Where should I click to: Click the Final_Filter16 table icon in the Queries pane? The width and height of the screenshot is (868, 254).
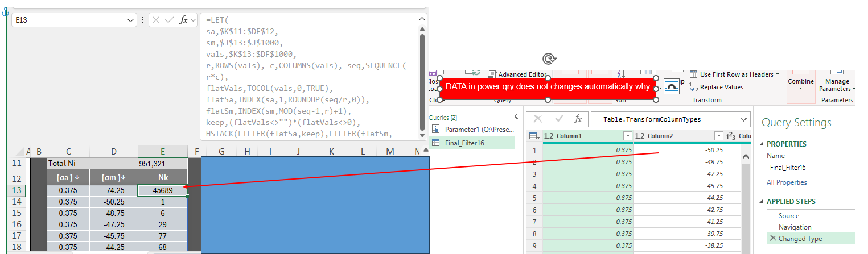click(x=435, y=143)
